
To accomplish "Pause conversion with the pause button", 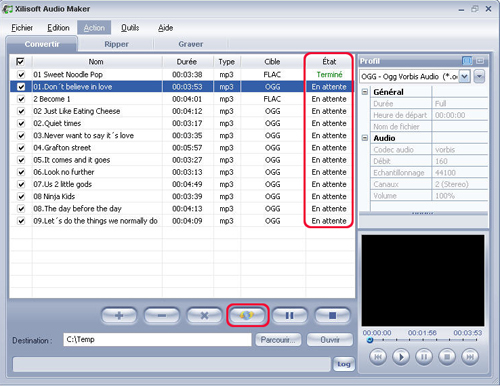I will [x=290, y=315].
